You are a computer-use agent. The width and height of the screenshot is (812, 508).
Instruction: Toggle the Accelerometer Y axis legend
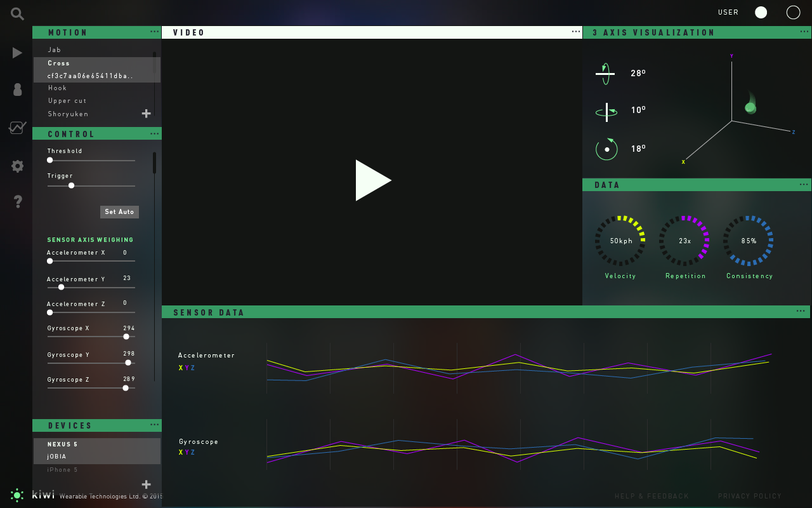pos(187,368)
